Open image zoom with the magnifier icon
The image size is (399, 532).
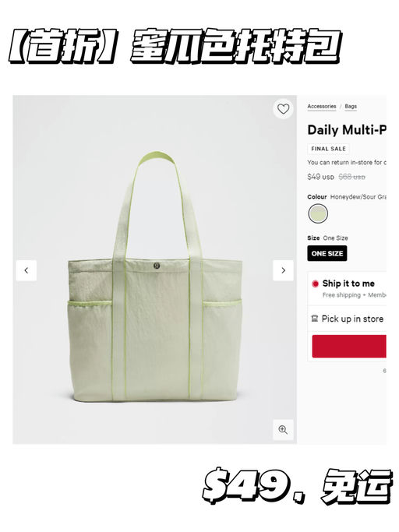283,430
